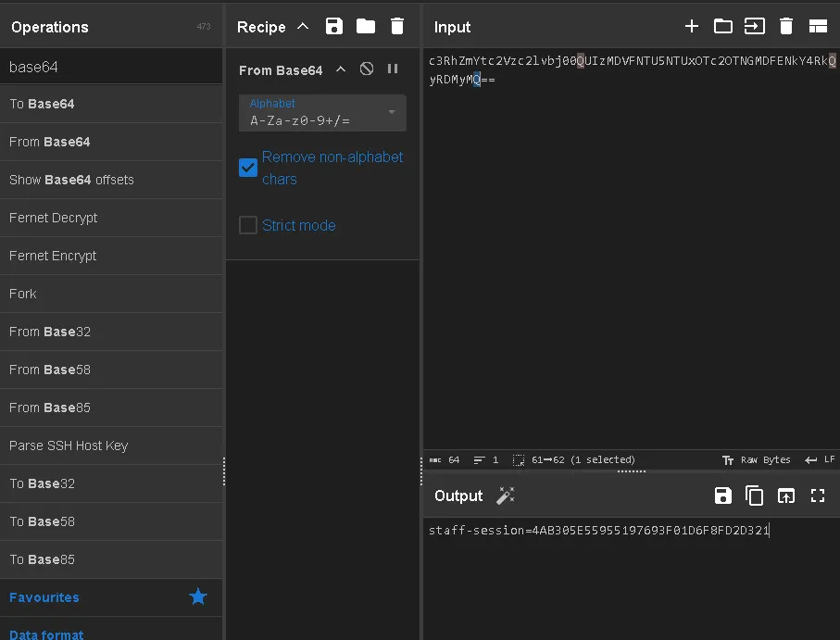
Task: Set breakpoint on From Base64
Action: point(393,69)
